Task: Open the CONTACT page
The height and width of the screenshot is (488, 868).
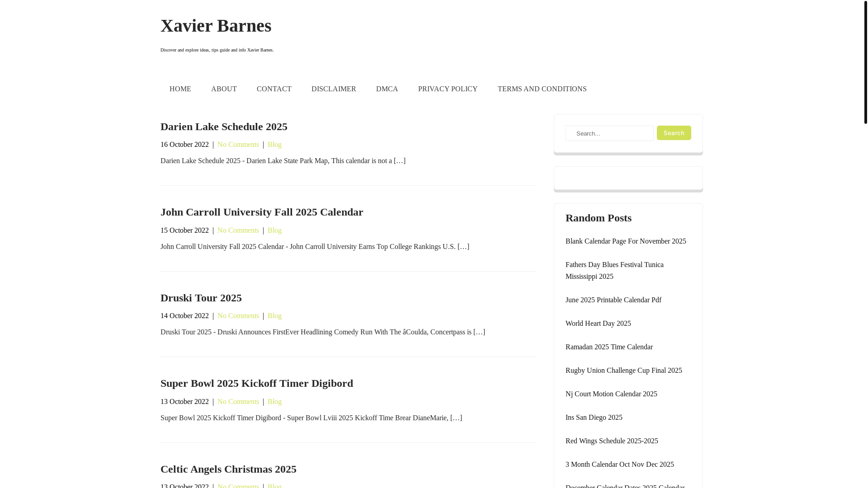Action: point(274,89)
